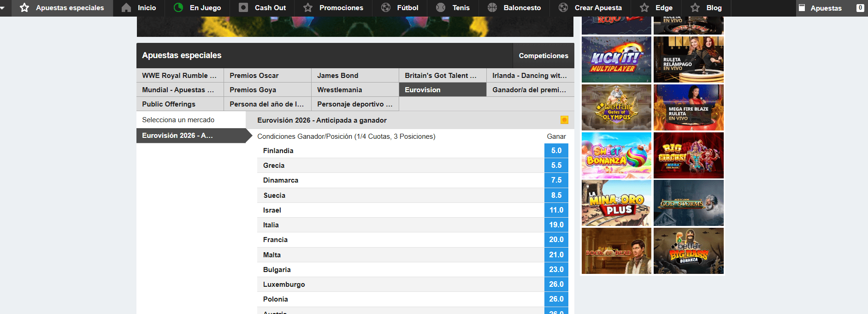Select the Ganador/a del premi... tab
The image size is (868, 314).
point(530,89)
